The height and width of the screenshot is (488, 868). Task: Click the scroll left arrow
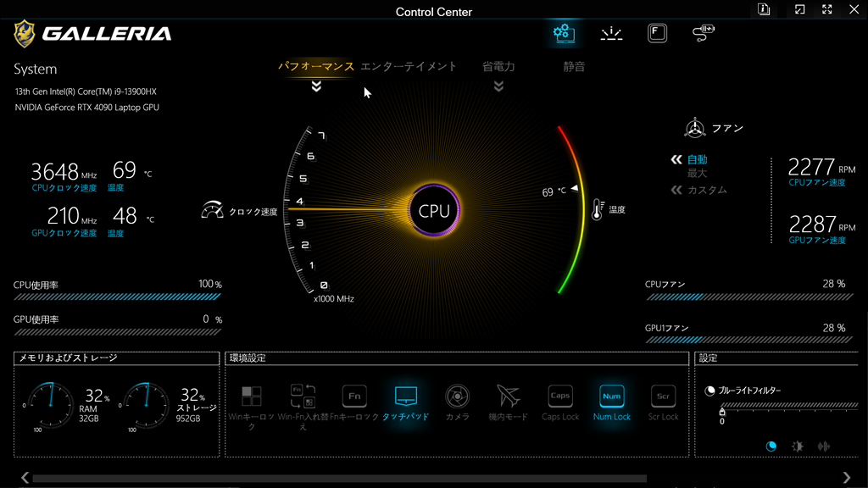pos(25,478)
